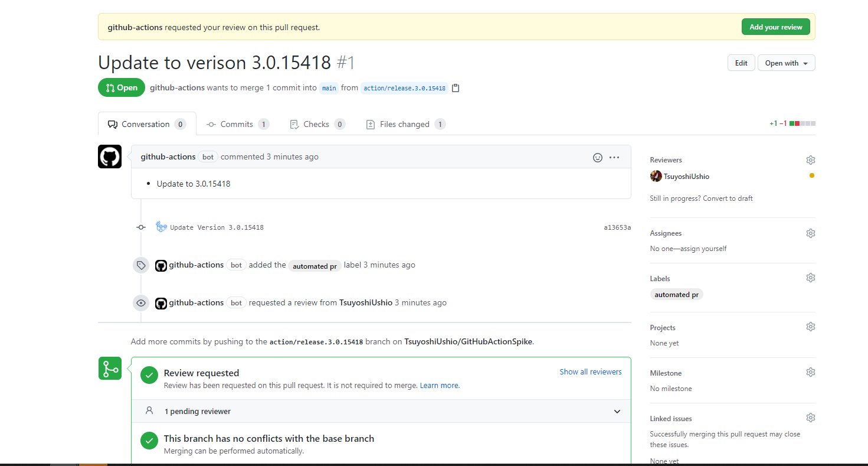868x466 pixels.
Task: Open the main base branch link
Action: [x=329, y=88]
